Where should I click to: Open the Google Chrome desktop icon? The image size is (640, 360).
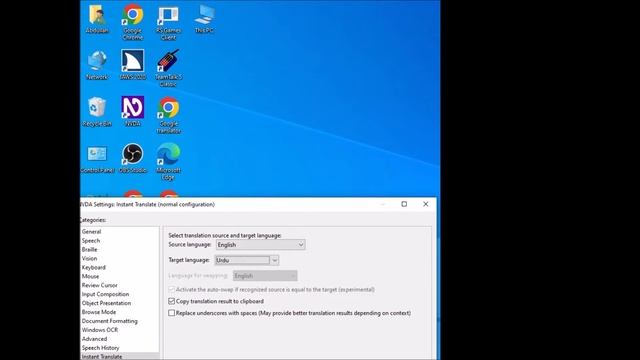point(133,22)
